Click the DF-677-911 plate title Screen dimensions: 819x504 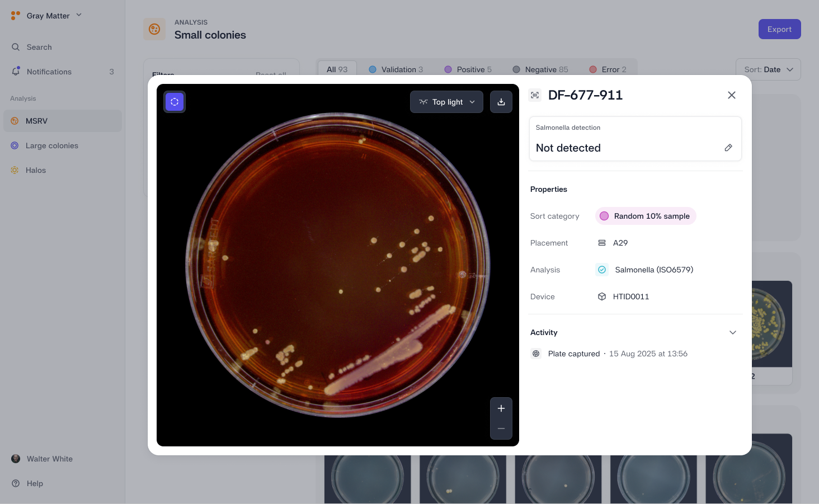[x=585, y=95]
